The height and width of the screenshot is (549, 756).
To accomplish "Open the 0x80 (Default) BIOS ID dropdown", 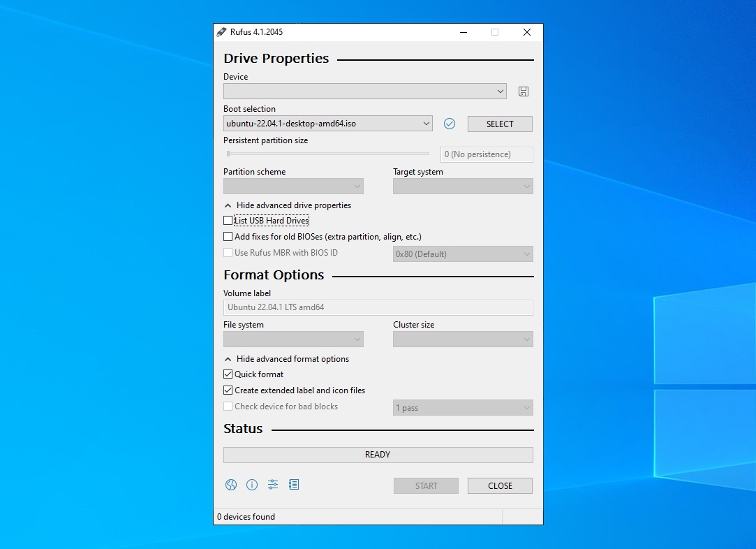I will click(463, 254).
